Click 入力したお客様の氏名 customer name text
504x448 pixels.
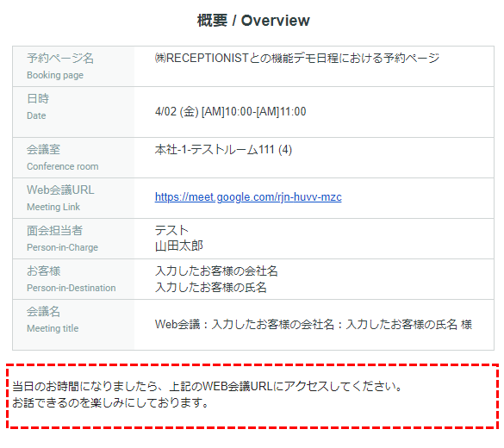click(211, 287)
